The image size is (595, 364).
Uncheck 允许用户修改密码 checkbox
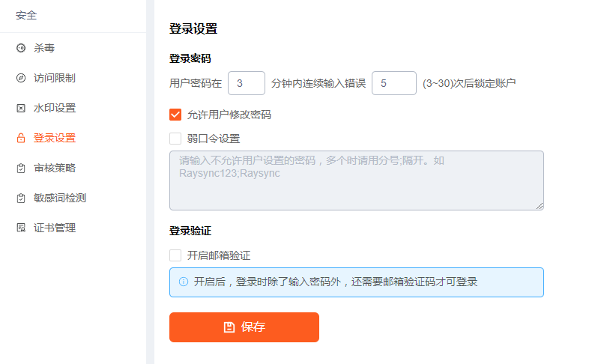pyautogui.click(x=175, y=115)
